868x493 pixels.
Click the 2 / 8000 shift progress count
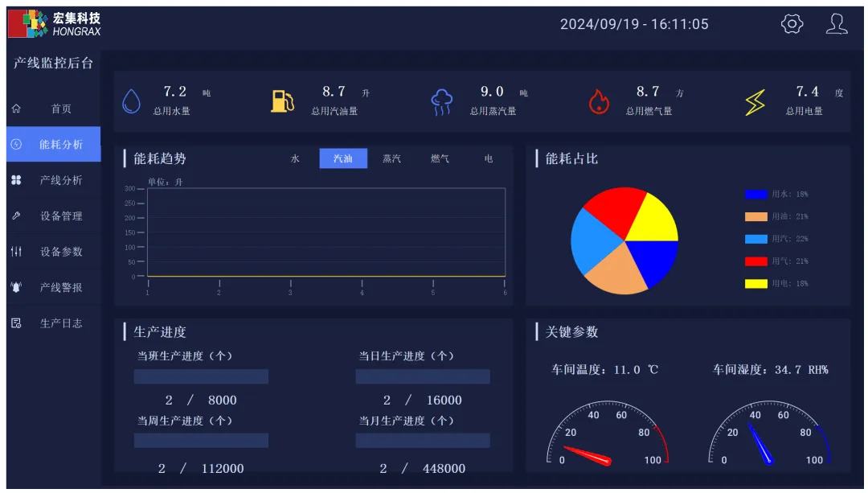[x=200, y=400]
